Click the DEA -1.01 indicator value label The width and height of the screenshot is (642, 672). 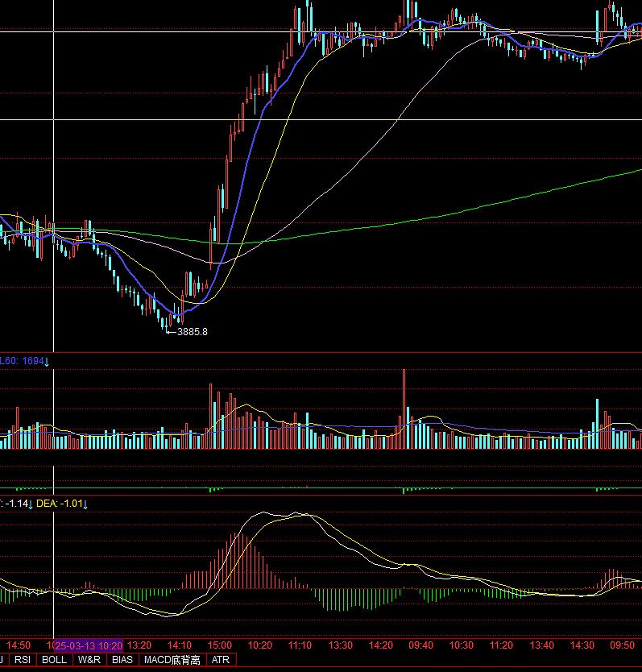[x=60, y=504]
